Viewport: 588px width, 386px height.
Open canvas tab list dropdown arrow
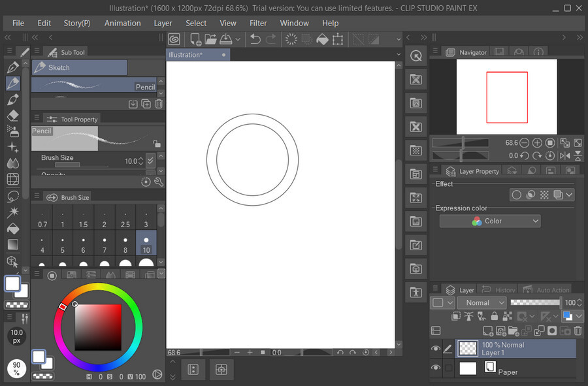tap(399, 54)
